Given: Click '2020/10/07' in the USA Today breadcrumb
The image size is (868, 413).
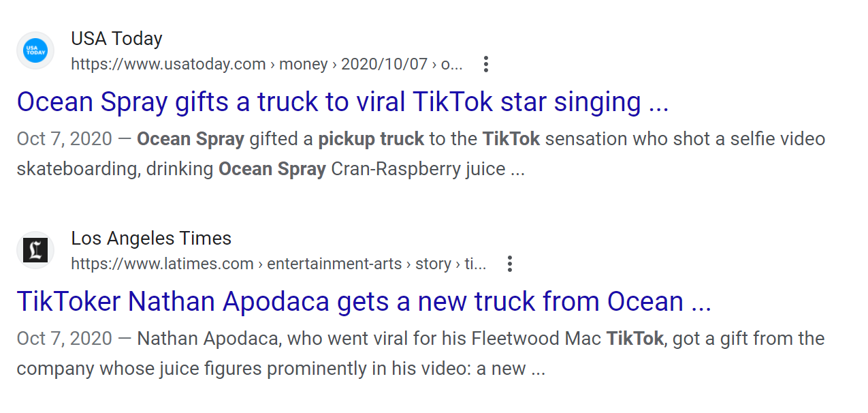Looking at the screenshot, I should (384, 65).
